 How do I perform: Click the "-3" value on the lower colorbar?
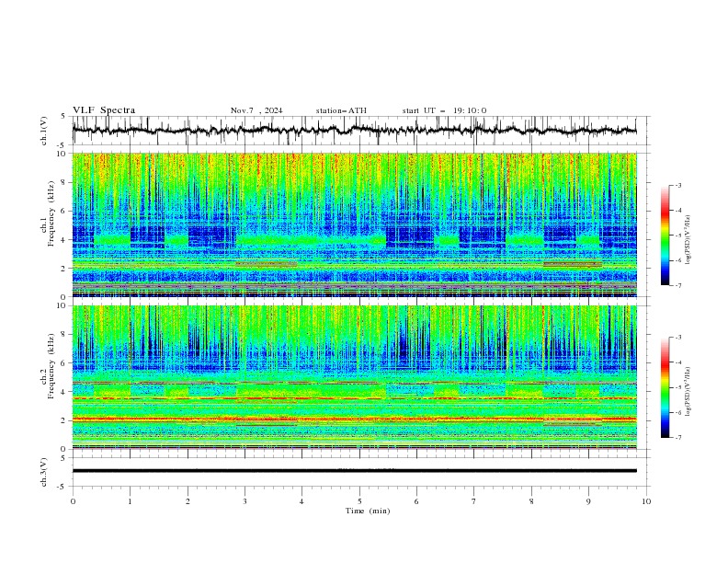point(678,338)
